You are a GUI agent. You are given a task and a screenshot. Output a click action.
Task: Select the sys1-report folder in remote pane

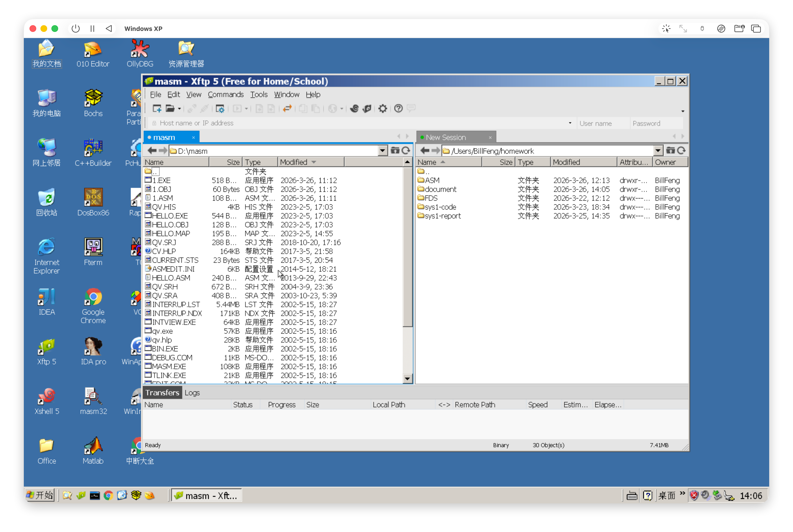pyautogui.click(x=442, y=216)
